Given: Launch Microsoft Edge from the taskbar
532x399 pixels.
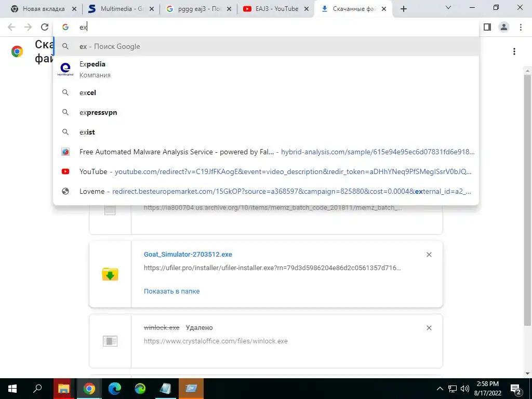Looking at the screenshot, I should (x=115, y=389).
